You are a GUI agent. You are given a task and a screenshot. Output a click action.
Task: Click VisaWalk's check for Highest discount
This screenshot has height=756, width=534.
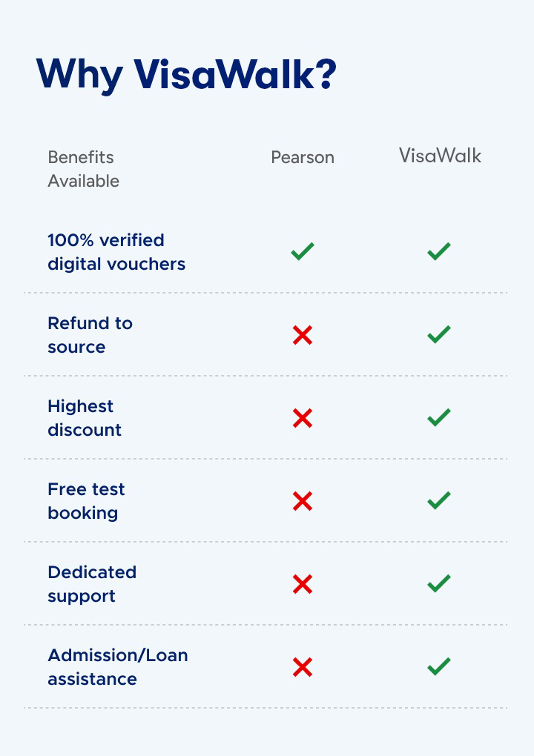tap(439, 418)
